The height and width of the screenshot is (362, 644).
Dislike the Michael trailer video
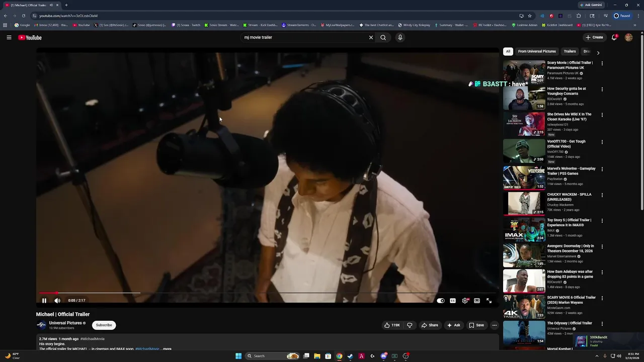click(410, 325)
